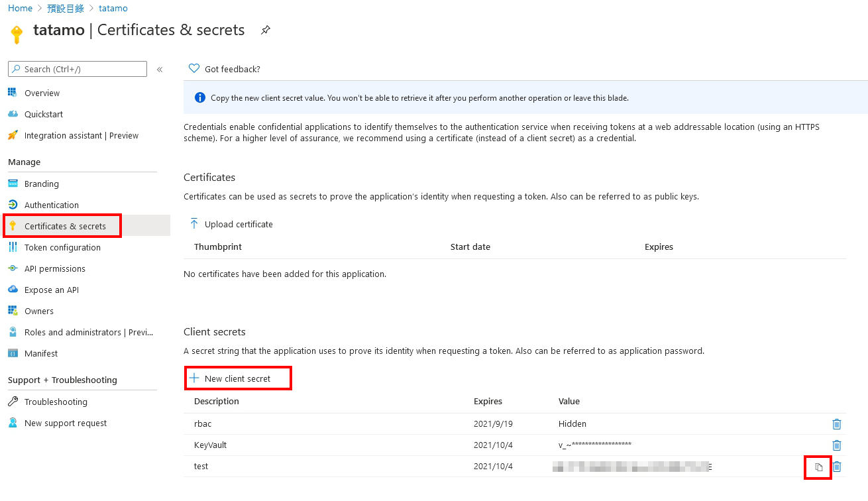The width and height of the screenshot is (868, 501).
Task: Select the KeyVault secret description
Action: click(x=211, y=445)
